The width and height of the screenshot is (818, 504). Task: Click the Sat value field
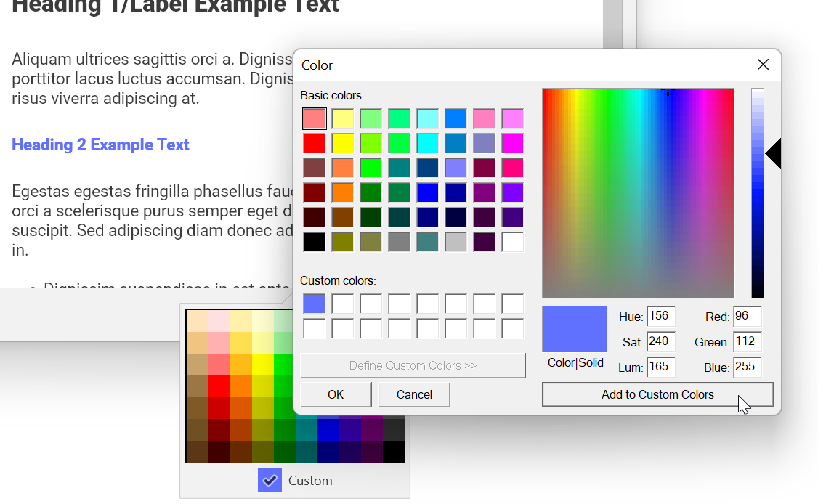[660, 341]
